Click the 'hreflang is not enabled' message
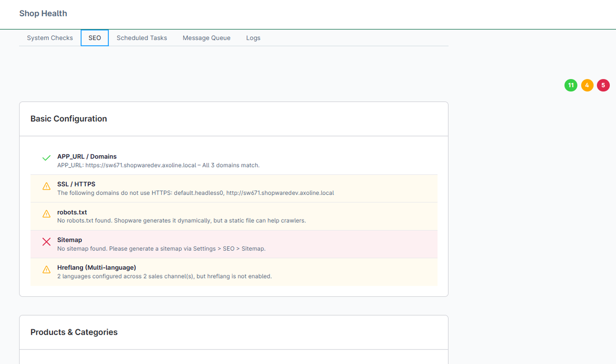The height and width of the screenshot is (364, 616). tap(165, 276)
